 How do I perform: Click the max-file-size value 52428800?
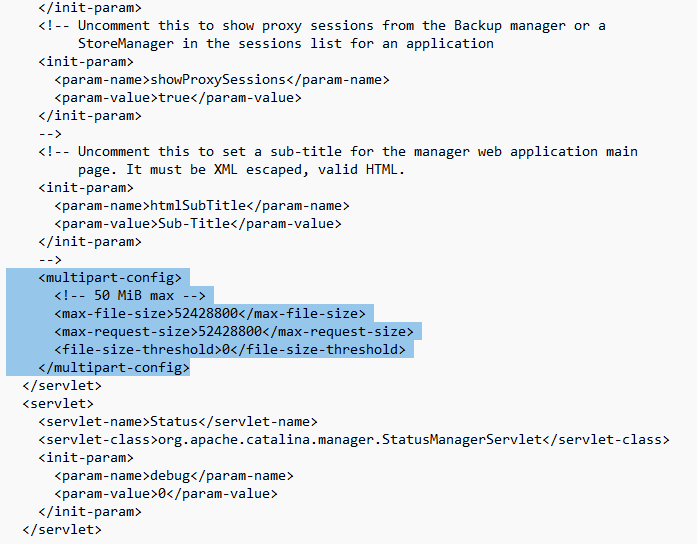(x=206, y=313)
